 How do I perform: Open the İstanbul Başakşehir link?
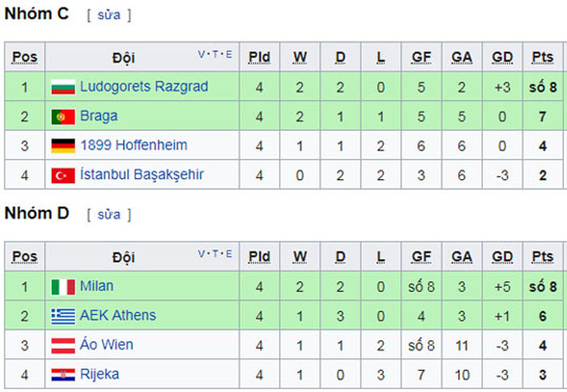(x=142, y=175)
